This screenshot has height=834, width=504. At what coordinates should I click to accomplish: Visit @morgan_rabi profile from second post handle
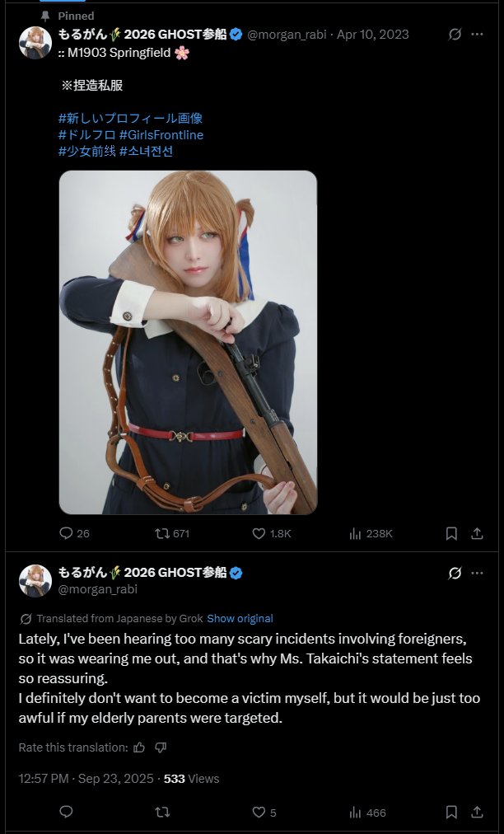tap(98, 588)
